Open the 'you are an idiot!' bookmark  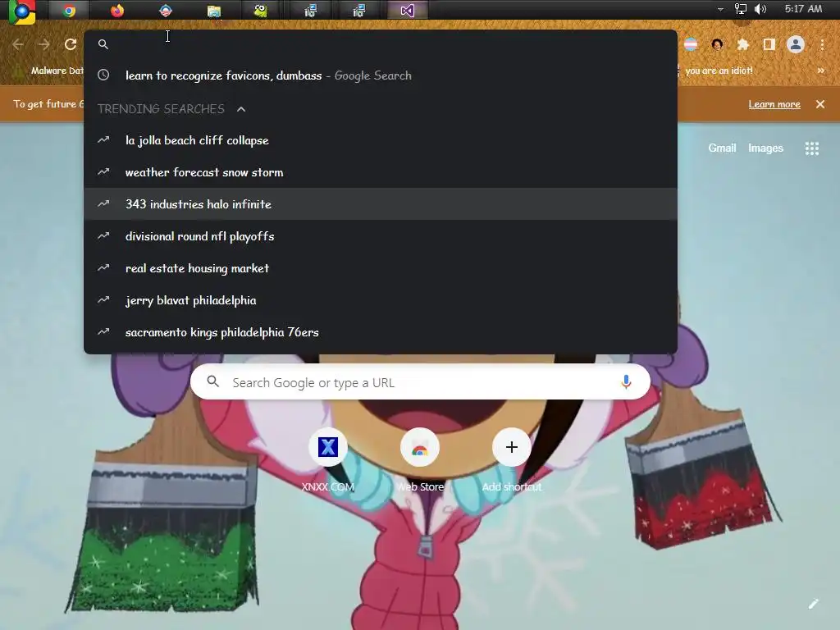coord(719,71)
